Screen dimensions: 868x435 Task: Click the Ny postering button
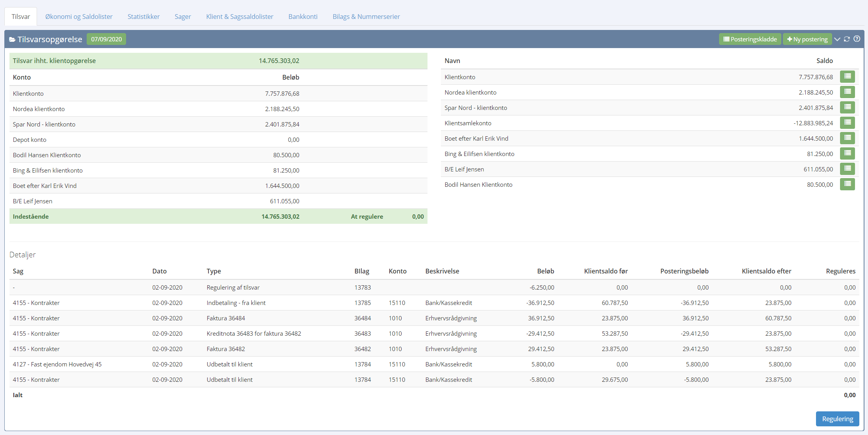[x=807, y=39]
